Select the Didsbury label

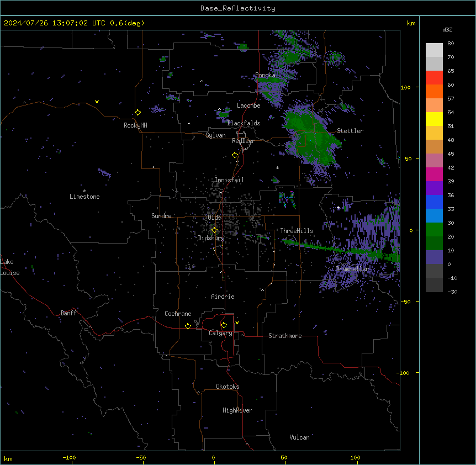(211, 238)
